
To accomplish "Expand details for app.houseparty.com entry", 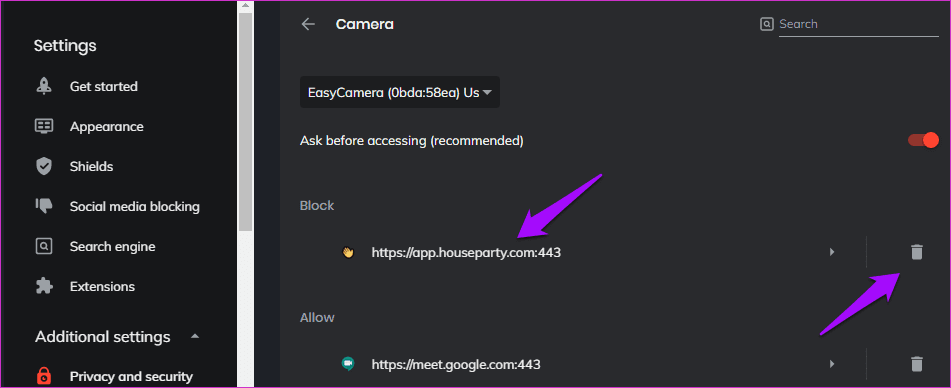I will (x=832, y=252).
